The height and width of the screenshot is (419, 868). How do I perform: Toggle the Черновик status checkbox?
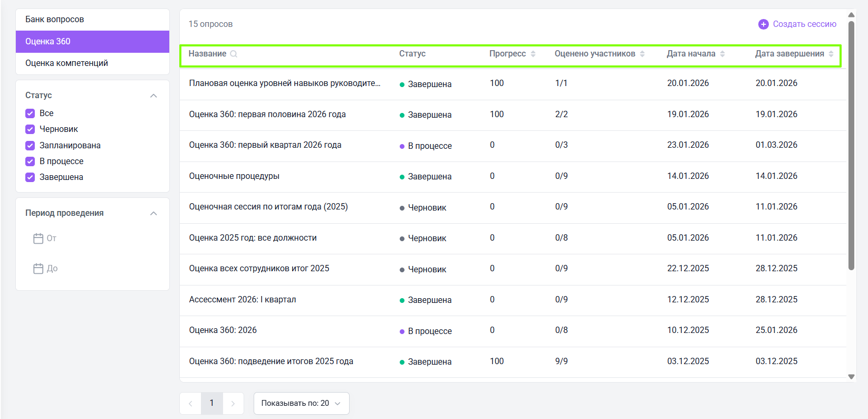click(30, 129)
